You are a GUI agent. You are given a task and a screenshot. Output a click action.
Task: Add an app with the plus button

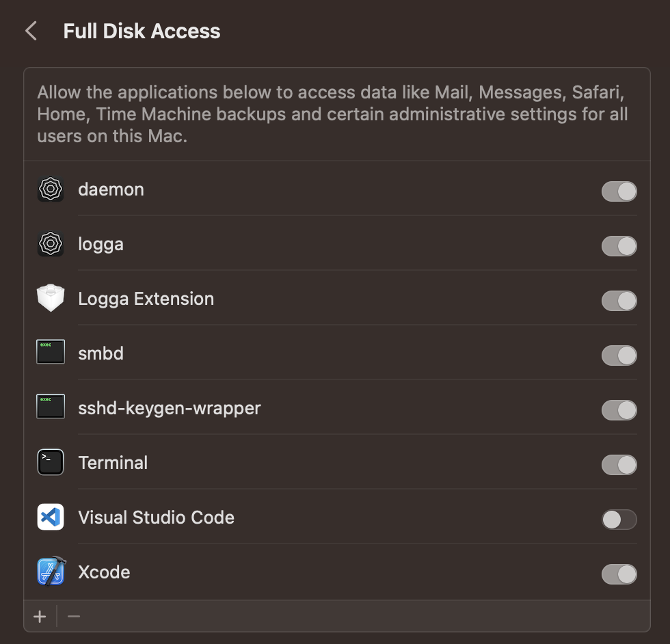[x=39, y=616]
